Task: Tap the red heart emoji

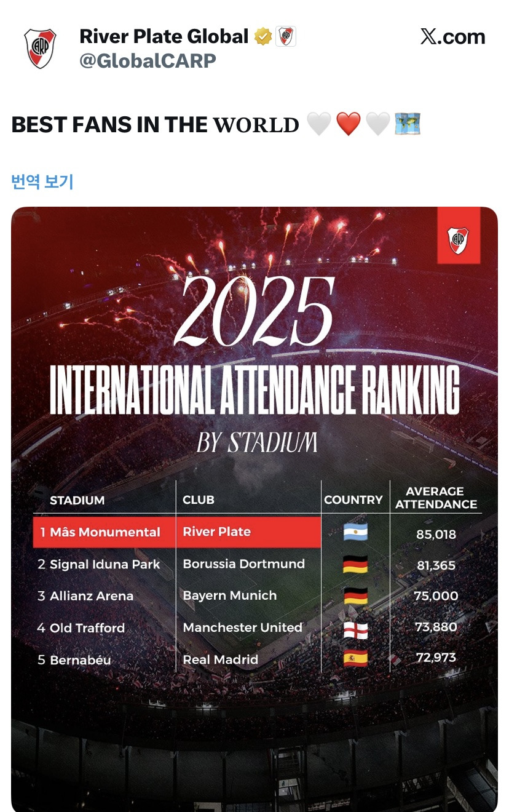Action: coord(349,125)
